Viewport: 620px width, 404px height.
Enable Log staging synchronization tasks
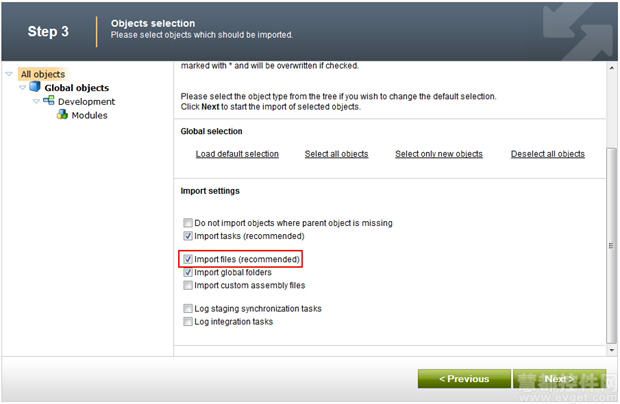pyautogui.click(x=188, y=308)
